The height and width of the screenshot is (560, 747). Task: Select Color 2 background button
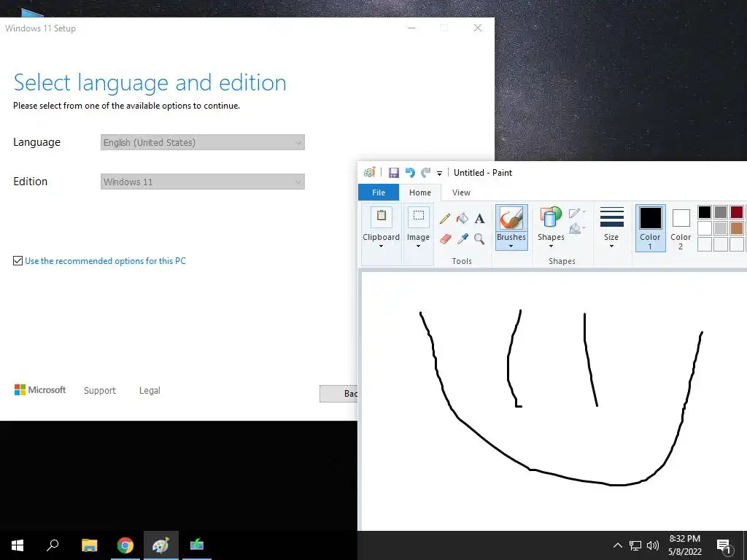681,228
